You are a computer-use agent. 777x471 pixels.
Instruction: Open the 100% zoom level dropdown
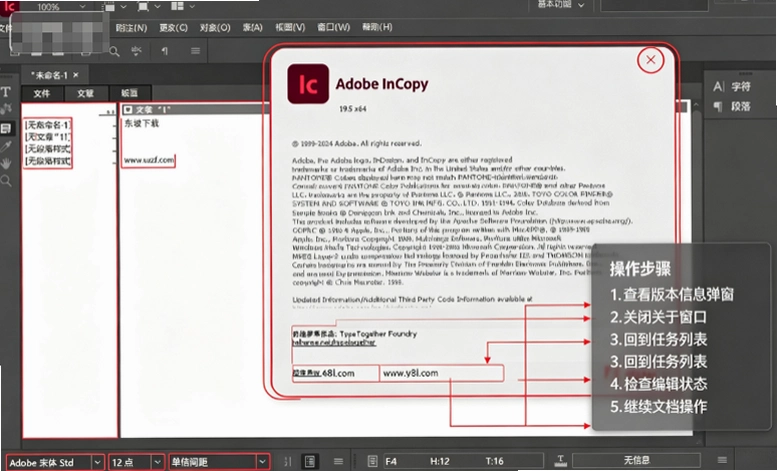(82, 7)
